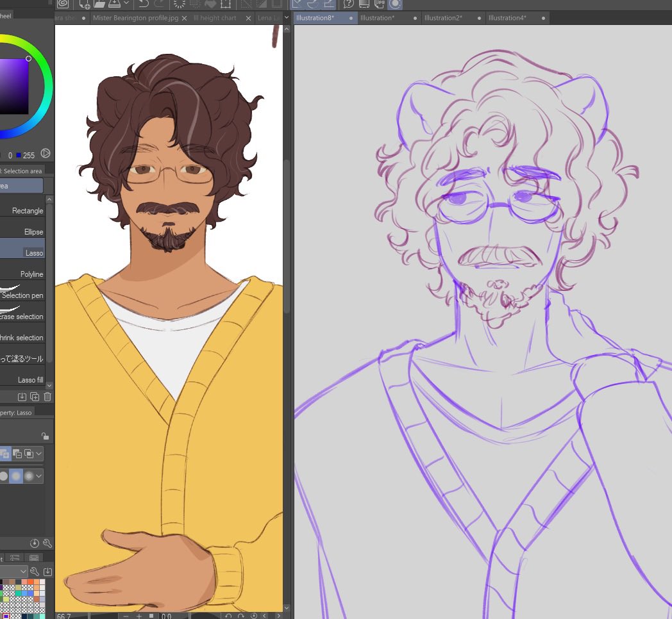The width and height of the screenshot is (672, 619).
Task: Open the Mister Bearington profile.jpg tab
Action: click(136, 18)
